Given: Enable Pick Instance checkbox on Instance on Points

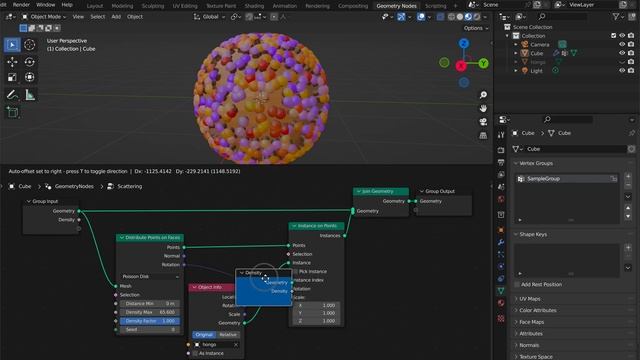Looking at the screenshot, I should tap(296, 271).
